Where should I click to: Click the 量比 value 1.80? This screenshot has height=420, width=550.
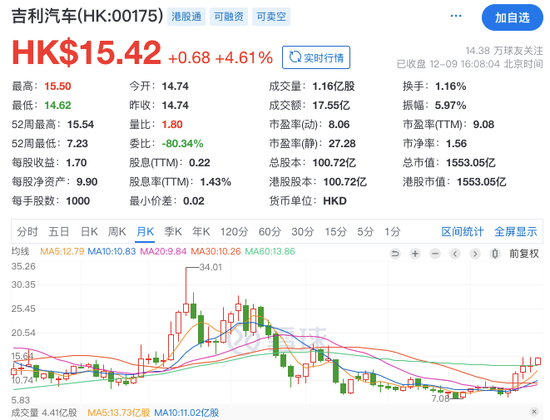click(172, 124)
